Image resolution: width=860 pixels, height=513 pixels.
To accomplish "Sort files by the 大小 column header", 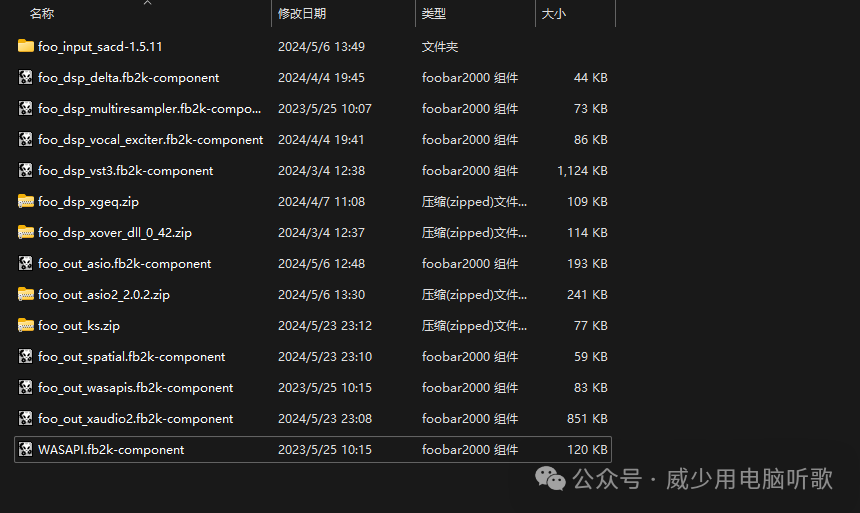I will 553,14.
